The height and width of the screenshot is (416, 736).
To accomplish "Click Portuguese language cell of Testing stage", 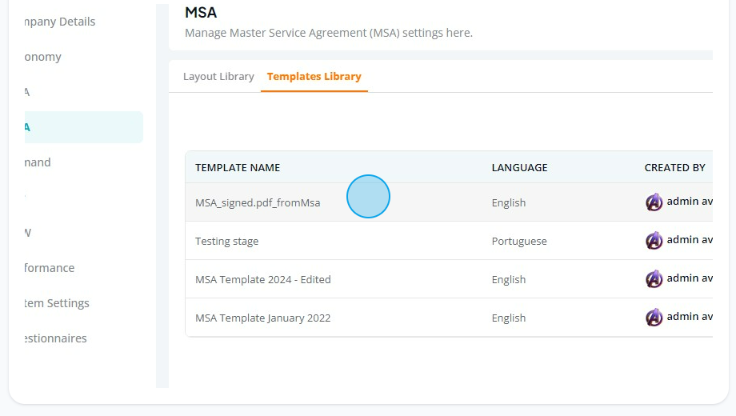I will 519,241.
